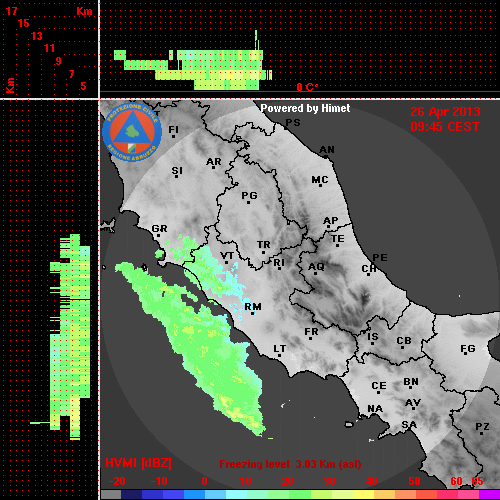
Task: Click the time '09:45 CEST'
Action: point(445,127)
